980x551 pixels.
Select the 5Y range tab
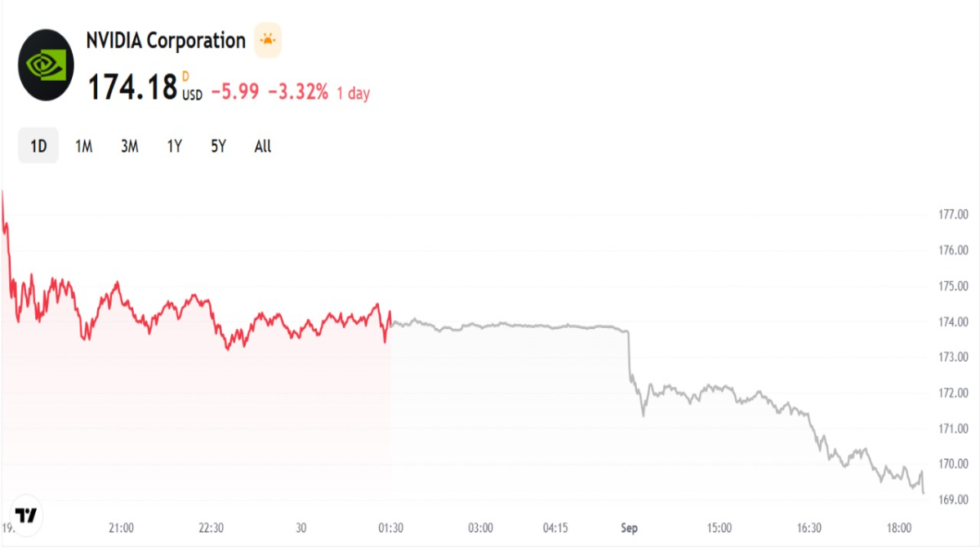218,147
